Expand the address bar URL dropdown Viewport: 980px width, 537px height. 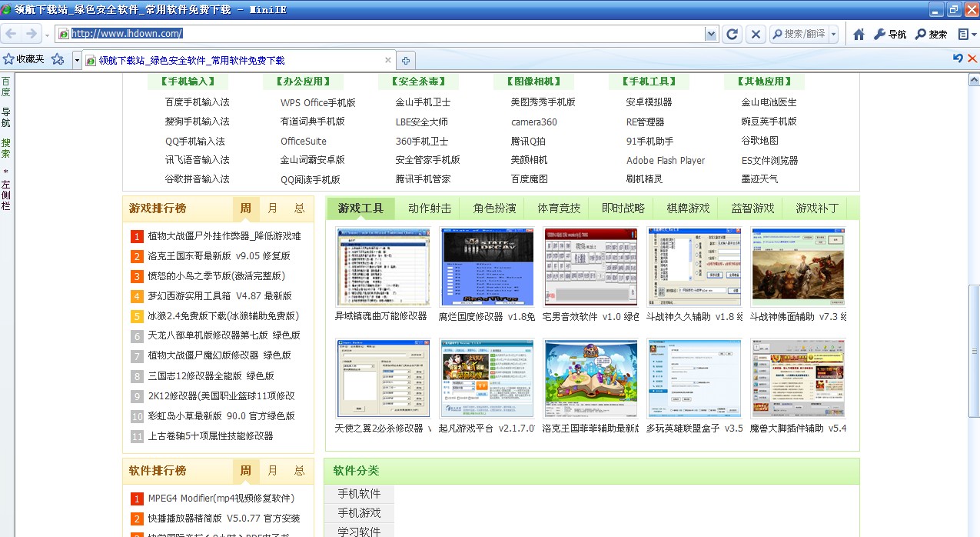(x=711, y=34)
